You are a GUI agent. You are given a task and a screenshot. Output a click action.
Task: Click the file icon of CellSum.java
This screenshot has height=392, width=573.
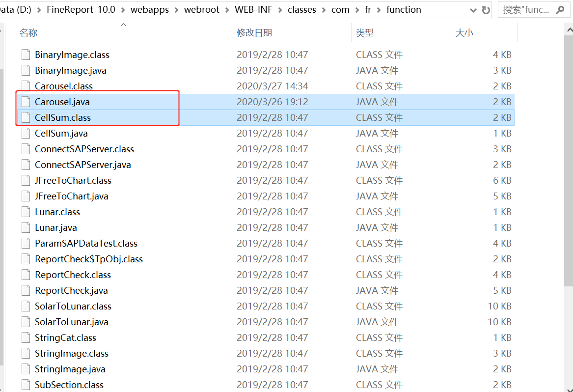(26, 133)
